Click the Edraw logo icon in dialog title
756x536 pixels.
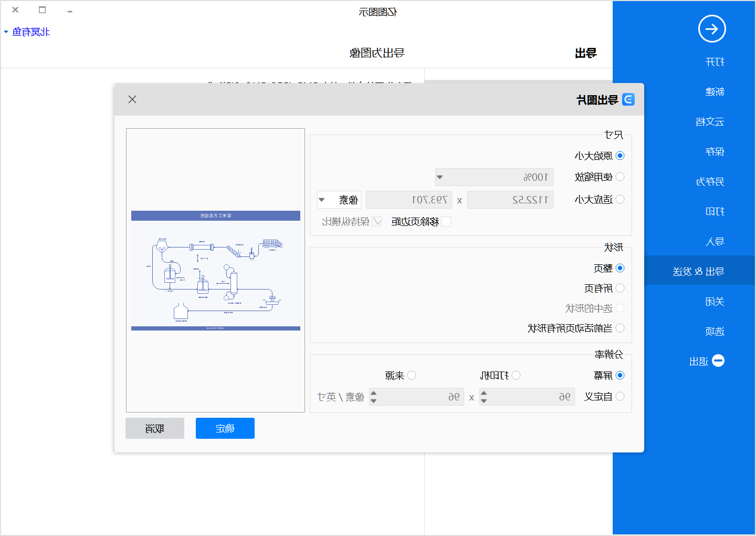(x=628, y=99)
